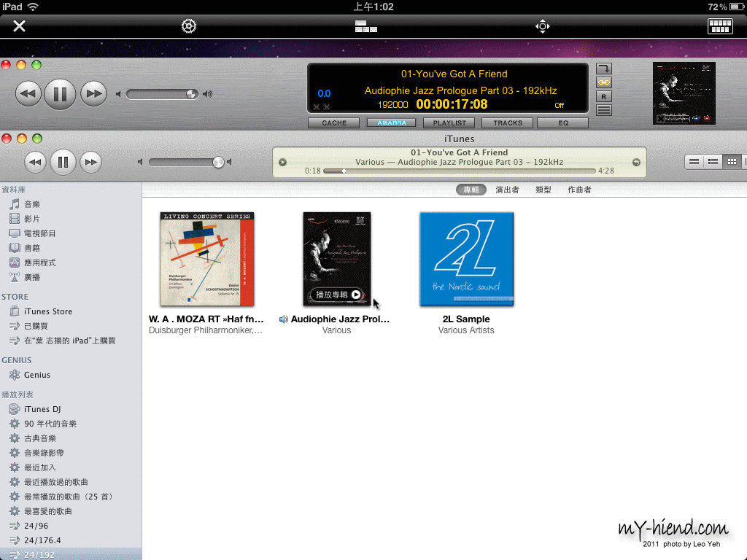Click 播放專輯 play album button
The height and width of the screenshot is (560, 747).
click(x=338, y=295)
